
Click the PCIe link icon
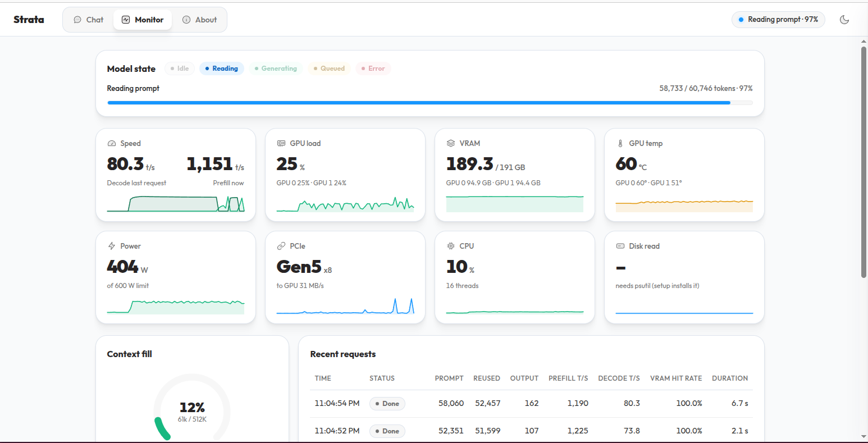281,246
